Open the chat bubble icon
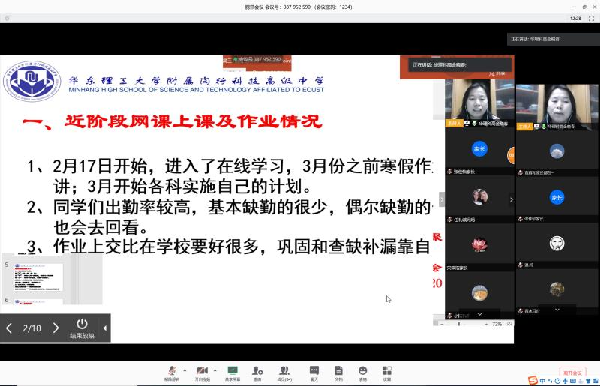The image size is (600, 386). point(314,373)
